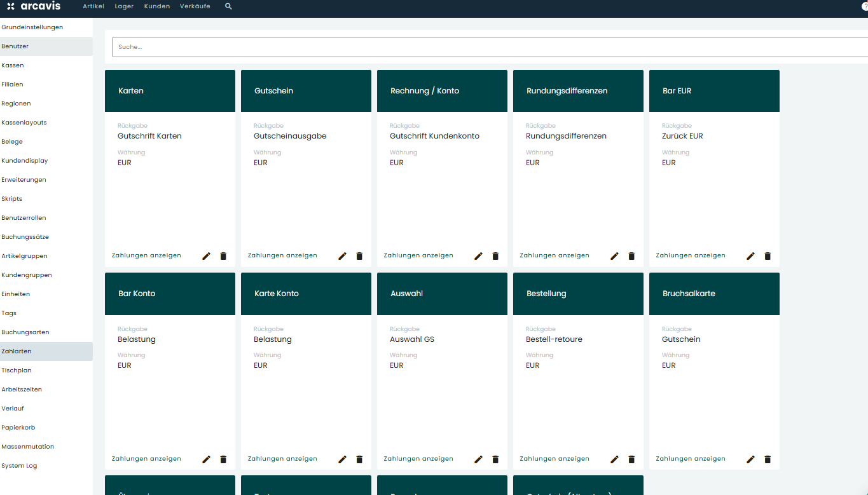This screenshot has height=495, width=868.
Task: Show payments for the Gutschein card
Action: (x=282, y=255)
